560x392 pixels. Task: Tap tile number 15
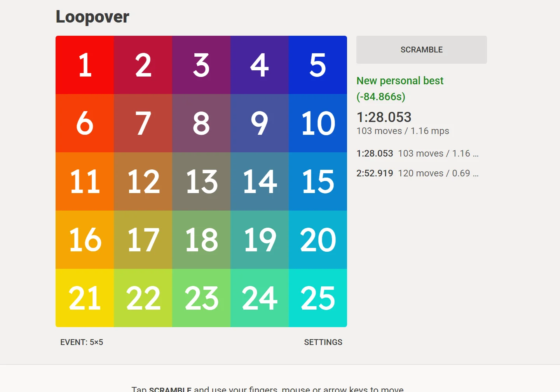coord(318,181)
